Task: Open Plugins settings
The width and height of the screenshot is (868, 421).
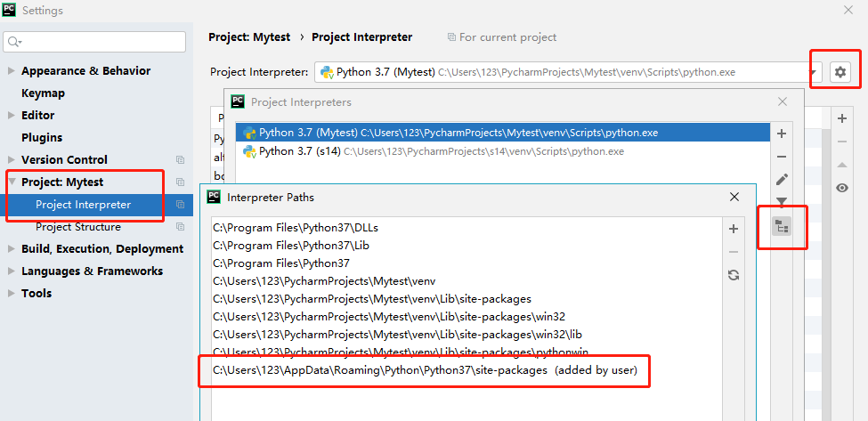Action: pos(42,137)
